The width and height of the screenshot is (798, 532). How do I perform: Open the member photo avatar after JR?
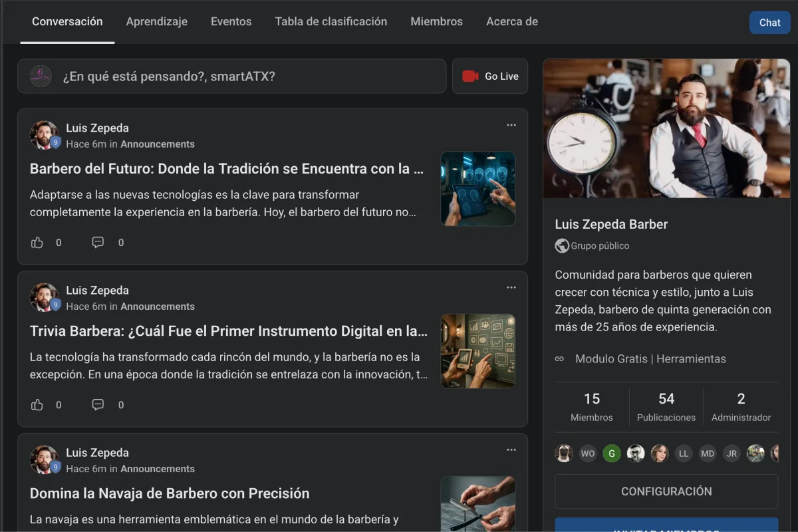point(755,454)
